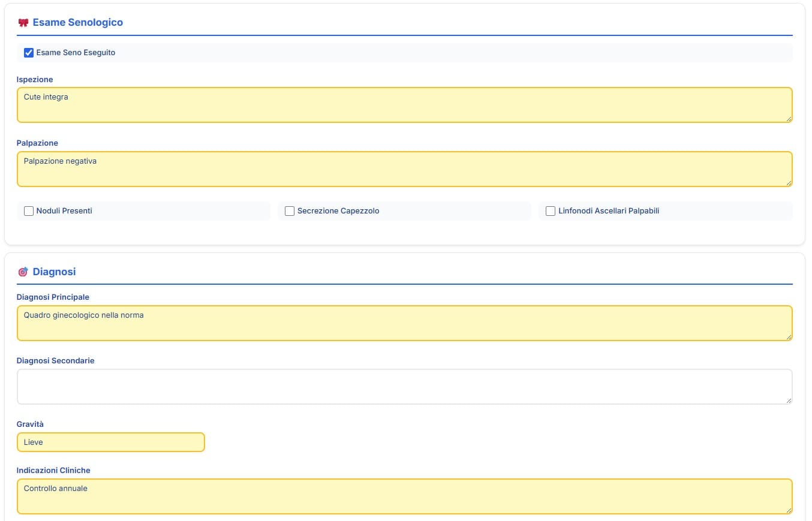This screenshot has height=521, width=812.
Task: Focus the Indicazioni Cliniche text area
Action: click(x=404, y=496)
